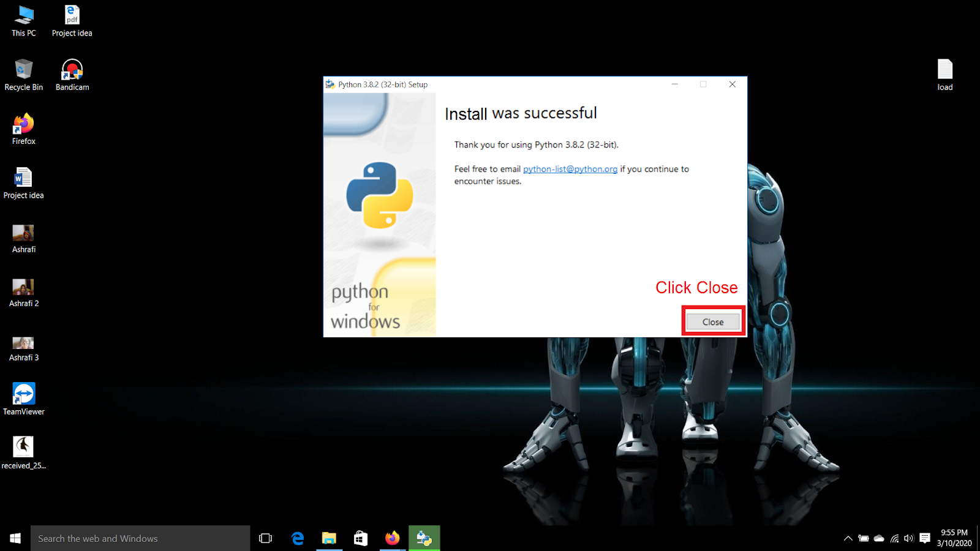The height and width of the screenshot is (551, 980).
Task: Select the received_25... desktop file icon
Action: pyautogui.click(x=24, y=452)
